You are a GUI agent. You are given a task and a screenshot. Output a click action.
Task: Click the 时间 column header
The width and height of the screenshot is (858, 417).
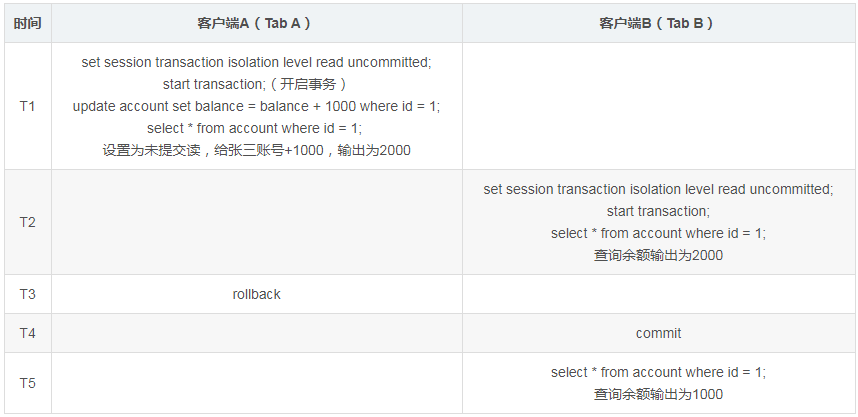click(x=28, y=23)
